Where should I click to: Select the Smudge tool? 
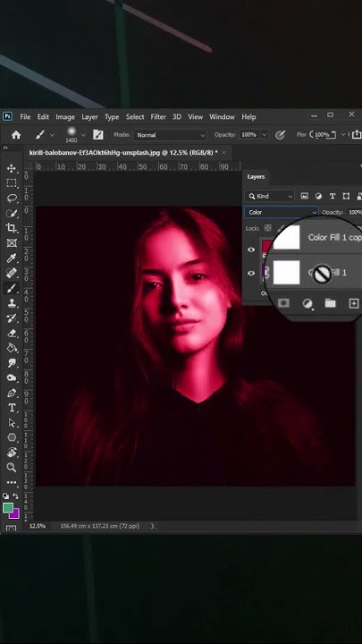click(12, 363)
